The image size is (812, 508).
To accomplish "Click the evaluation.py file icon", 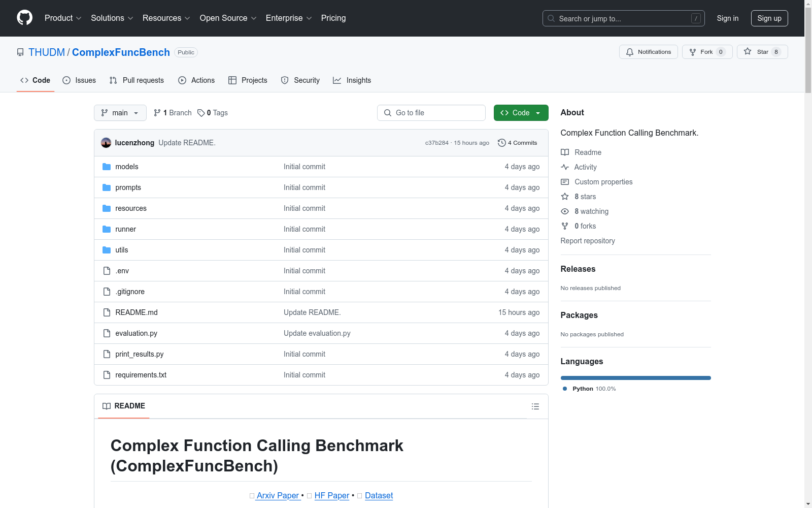I will 107,333.
